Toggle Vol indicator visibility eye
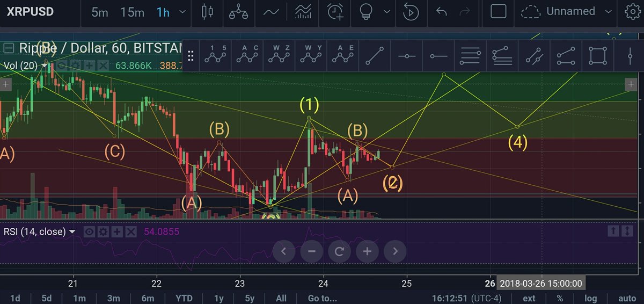The width and height of the screenshot is (644, 304). point(62,66)
